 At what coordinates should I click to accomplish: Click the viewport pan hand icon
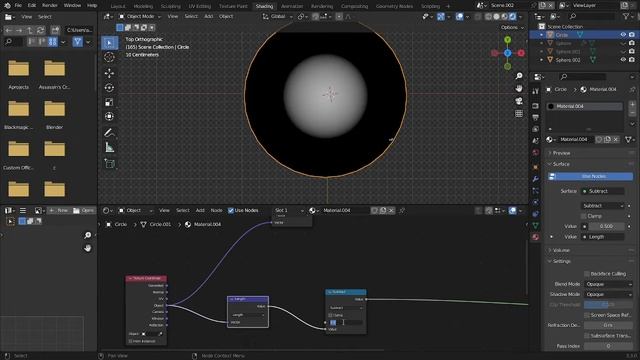coord(519,89)
